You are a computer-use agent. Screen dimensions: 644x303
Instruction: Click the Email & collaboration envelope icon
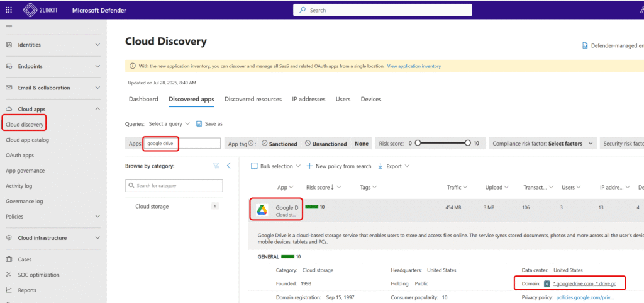9,88
